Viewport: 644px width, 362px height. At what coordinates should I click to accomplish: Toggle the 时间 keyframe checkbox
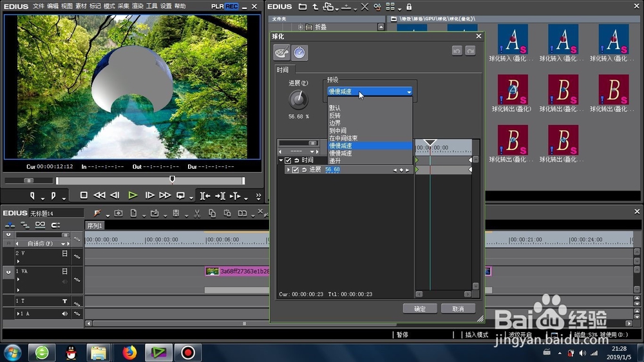pos(288,160)
